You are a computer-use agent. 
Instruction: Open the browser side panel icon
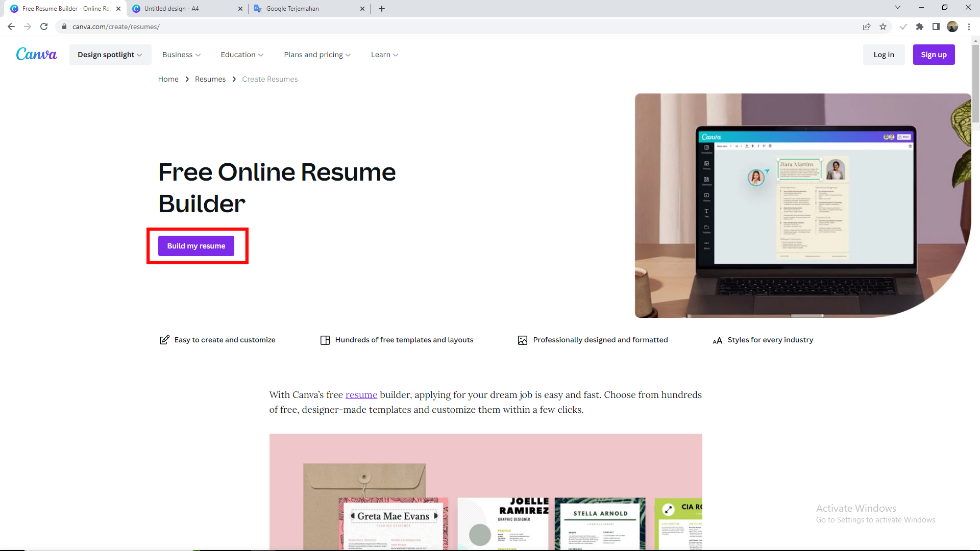pos(936,27)
